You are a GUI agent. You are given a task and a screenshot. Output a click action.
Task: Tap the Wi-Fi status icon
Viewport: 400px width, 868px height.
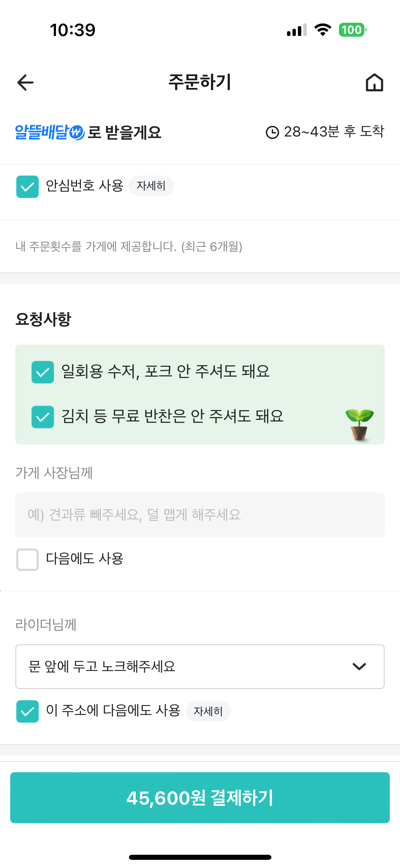[x=323, y=30]
